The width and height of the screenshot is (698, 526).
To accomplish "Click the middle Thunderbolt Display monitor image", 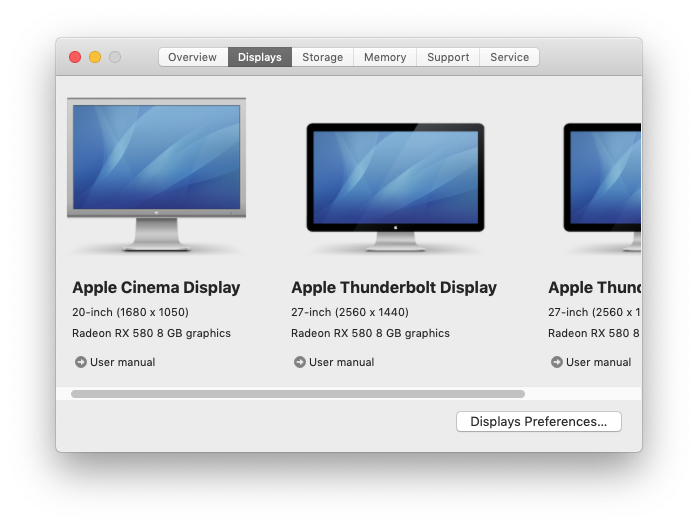I will pyautogui.click(x=395, y=187).
